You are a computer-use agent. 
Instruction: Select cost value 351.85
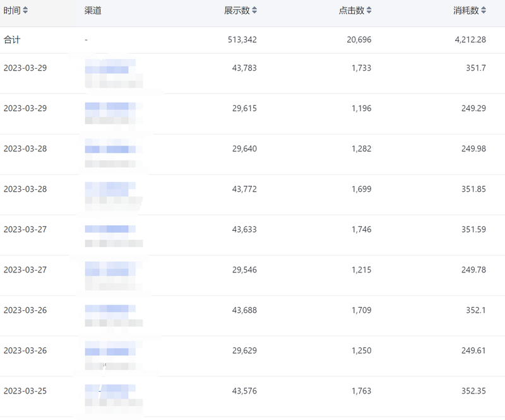[x=473, y=189]
